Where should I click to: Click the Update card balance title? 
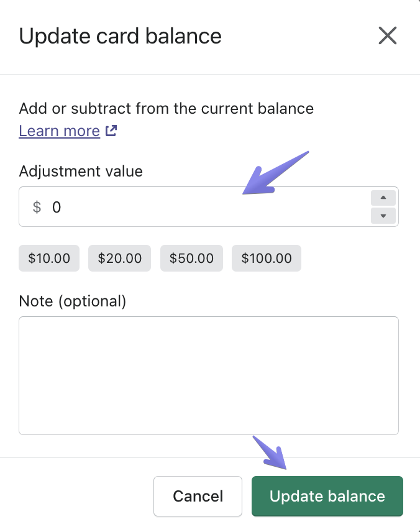[121, 36]
